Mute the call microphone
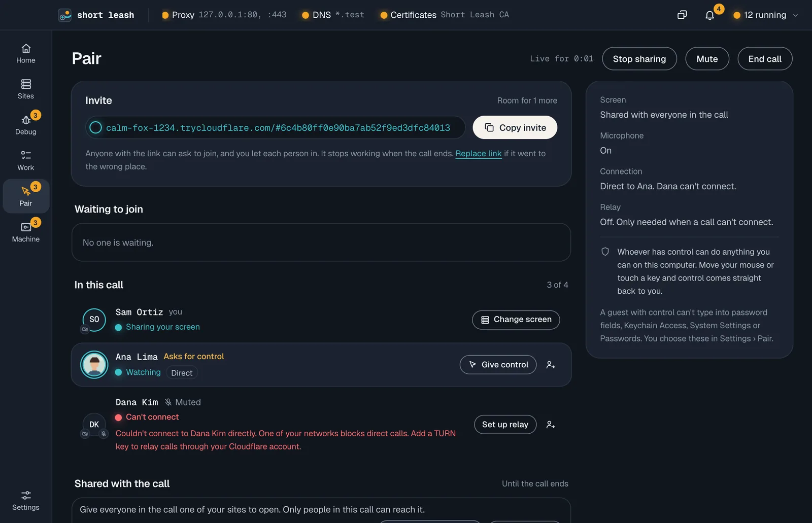The width and height of the screenshot is (812, 523). click(707, 59)
